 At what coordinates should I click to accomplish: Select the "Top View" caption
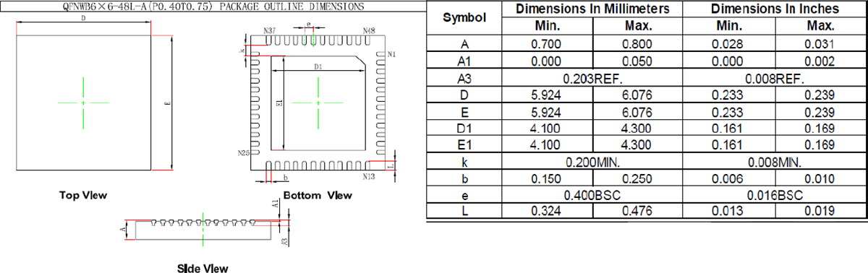coord(84,195)
